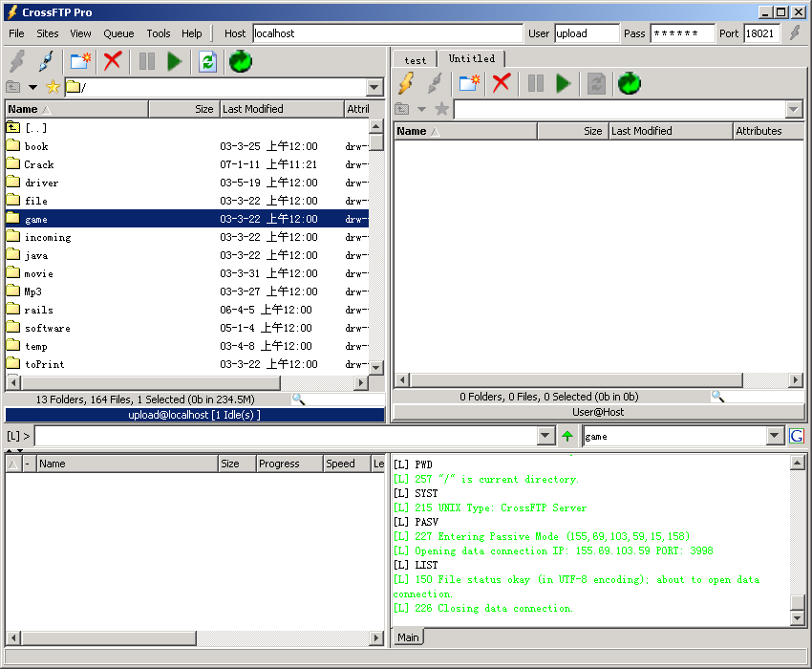Sort right pane by Attributes column
The height and width of the screenshot is (669, 812).
tap(769, 131)
